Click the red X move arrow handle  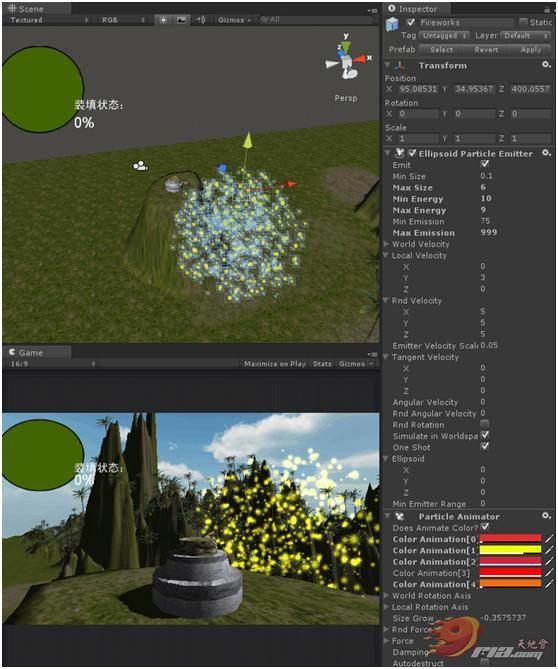291,184
